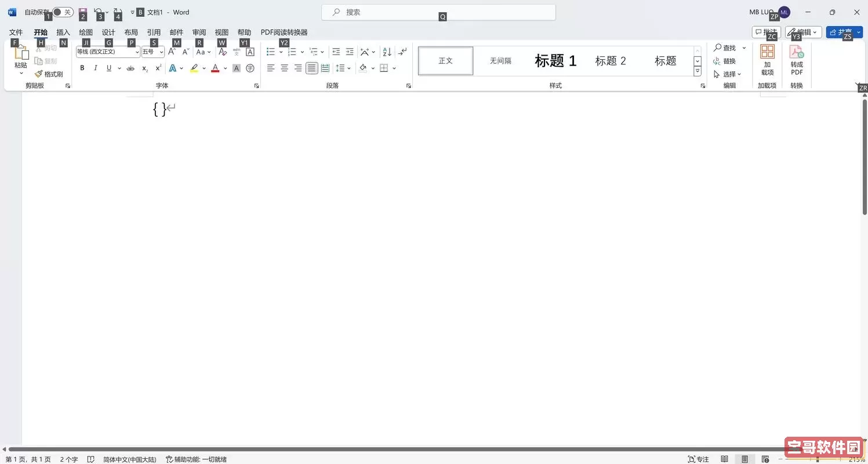Insert an enclosed character
This screenshot has height=464, width=868.
pos(250,68)
